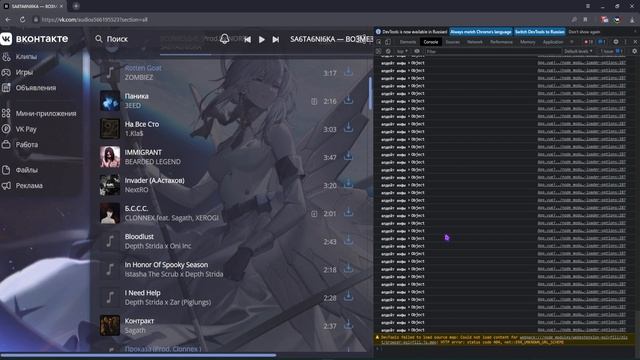Image resolution: width=640 pixels, height=360 pixels.
Task: Download the IMMIGRANT track
Action: (x=348, y=156)
